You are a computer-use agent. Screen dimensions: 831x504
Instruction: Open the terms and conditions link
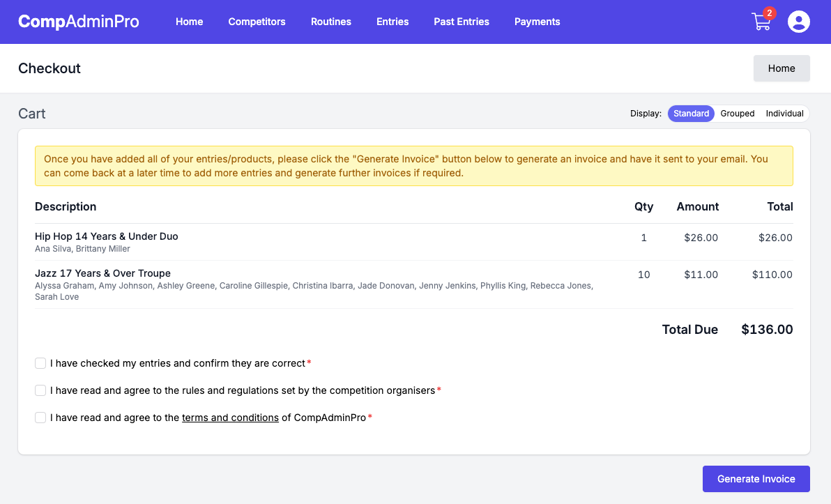pos(230,418)
